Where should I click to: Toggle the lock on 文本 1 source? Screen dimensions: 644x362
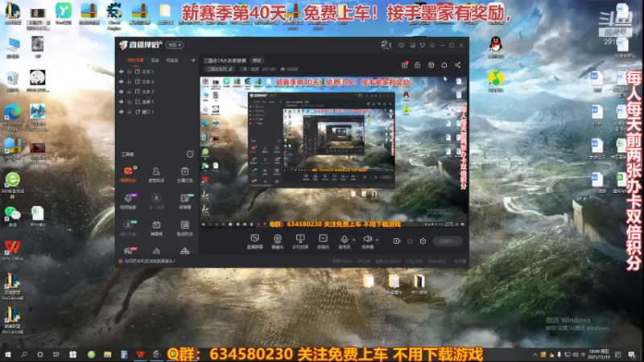(129, 72)
